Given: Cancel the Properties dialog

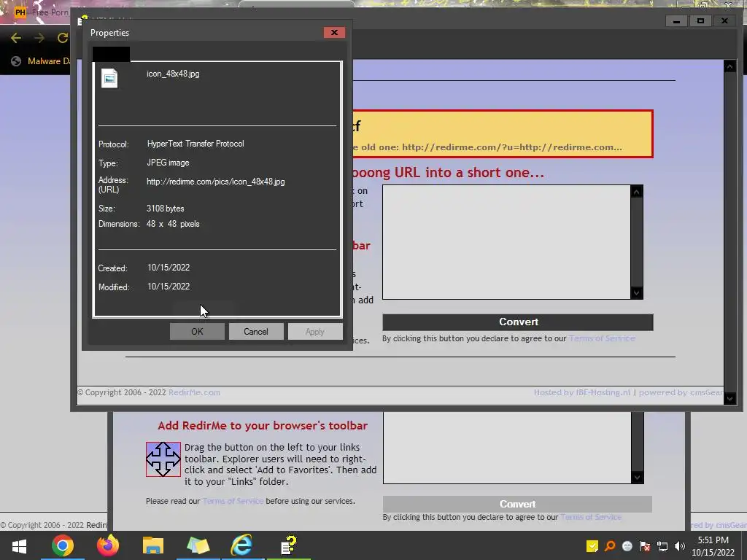Looking at the screenshot, I should point(256,332).
